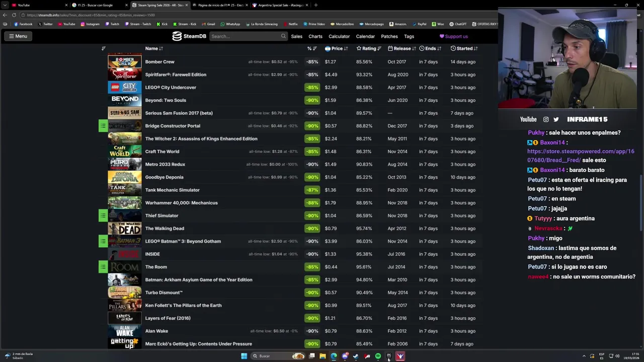Sort table by the Name column

tap(154, 48)
